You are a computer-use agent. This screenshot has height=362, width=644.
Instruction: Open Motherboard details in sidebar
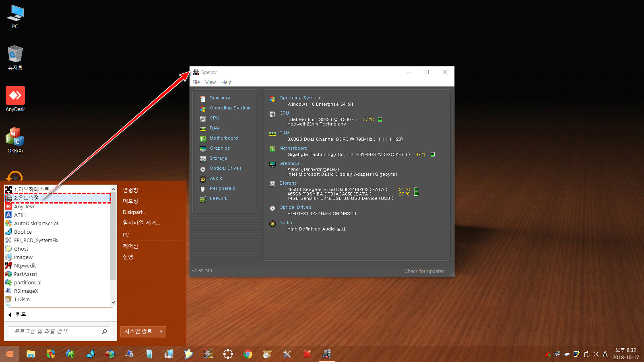click(x=224, y=138)
